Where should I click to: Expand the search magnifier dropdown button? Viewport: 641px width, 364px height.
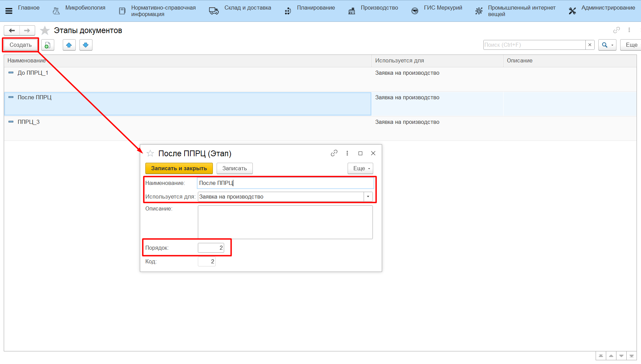[x=607, y=45]
